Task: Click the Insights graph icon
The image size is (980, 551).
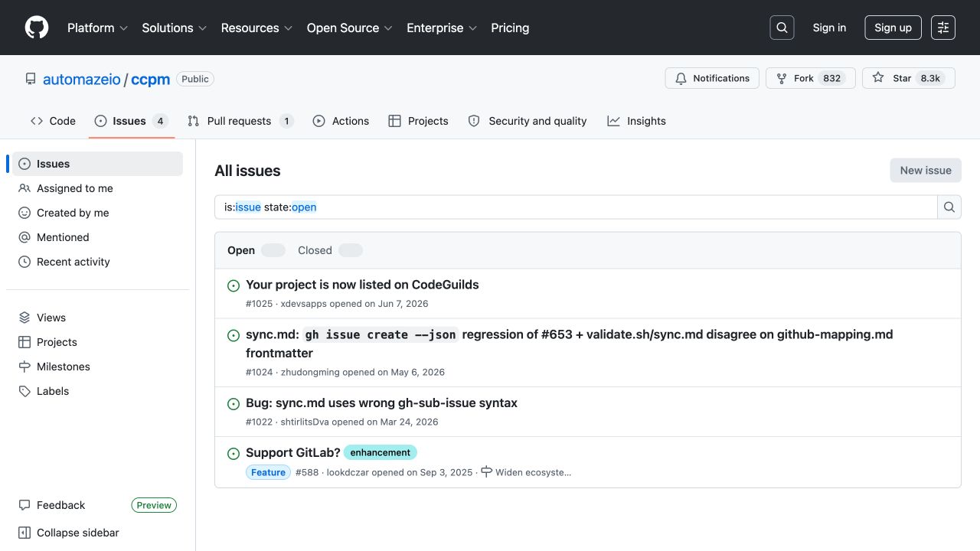Action: click(x=613, y=121)
